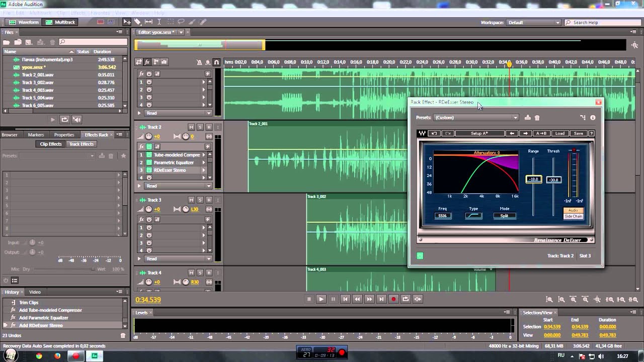Click the EQ bars icon above tracks
Image resolution: width=644 pixels, height=362 pixels.
point(165,62)
